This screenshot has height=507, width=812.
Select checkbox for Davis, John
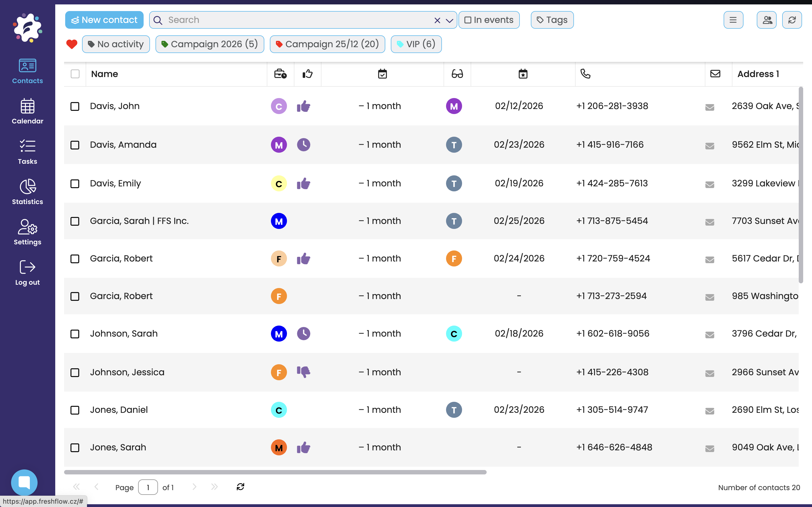pos(75,106)
